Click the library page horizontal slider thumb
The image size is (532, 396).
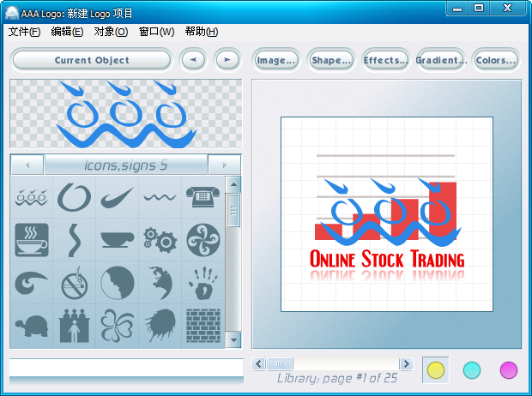(x=280, y=363)
